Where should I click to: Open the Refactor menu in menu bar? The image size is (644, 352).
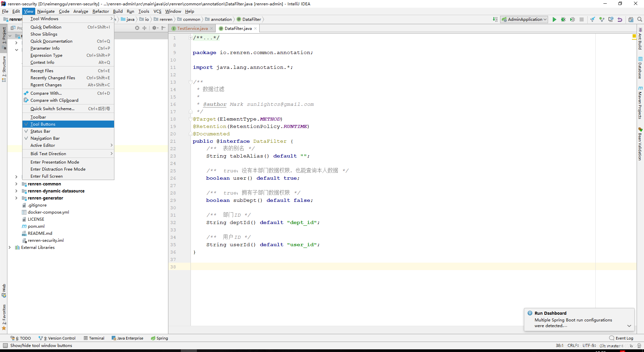101,11
